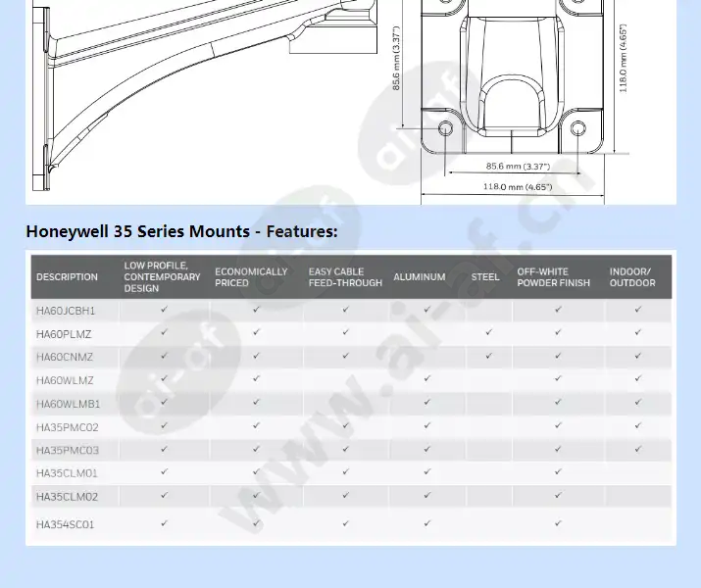
Task: Click the ALUMINUM column header
Action: (420, 277)
